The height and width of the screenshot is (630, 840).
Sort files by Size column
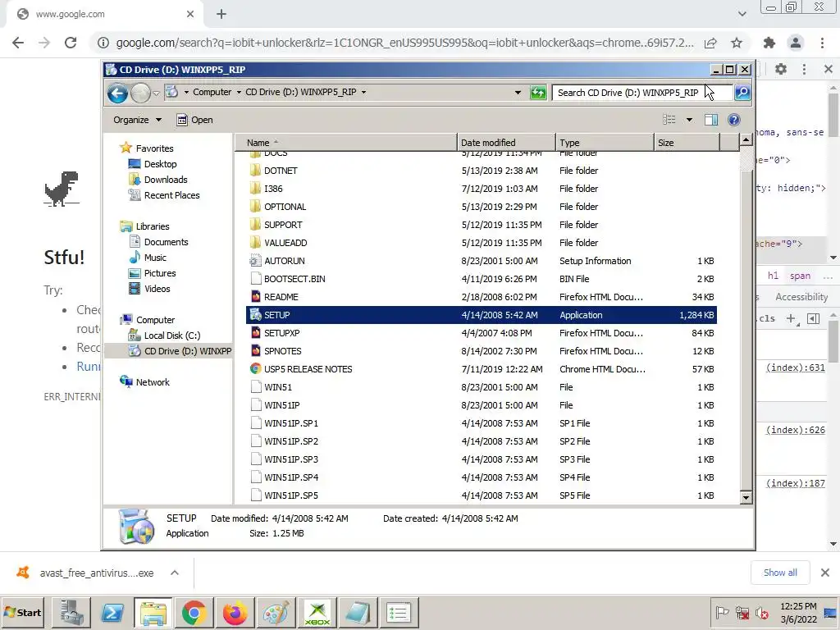(x=687, y=143)
